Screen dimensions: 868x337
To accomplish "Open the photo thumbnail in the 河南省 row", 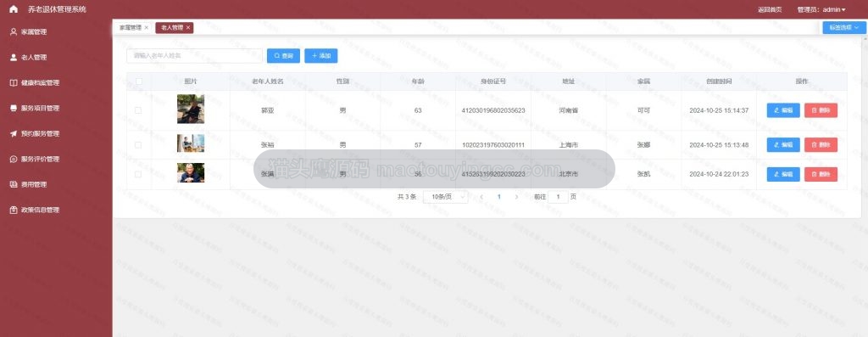I will [191, 110].
